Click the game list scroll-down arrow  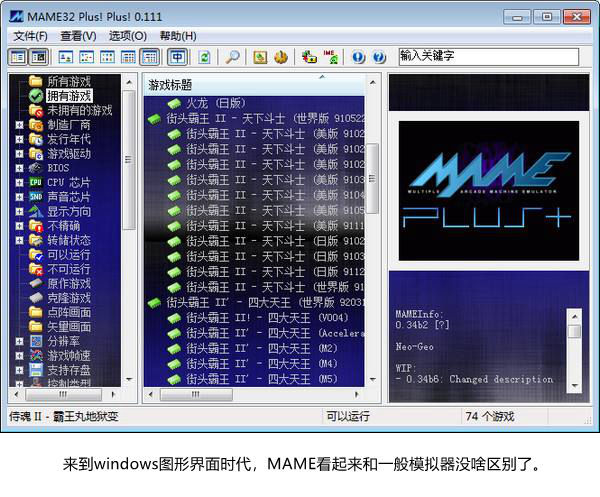pos(373,380)
